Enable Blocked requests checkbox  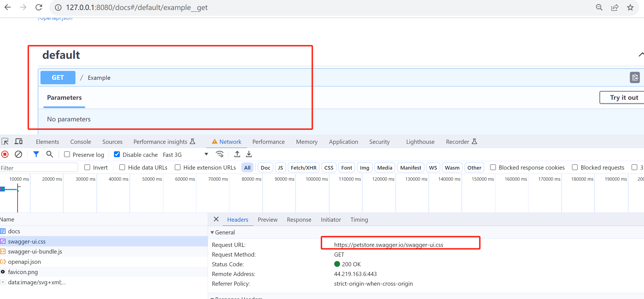point(575,167)
